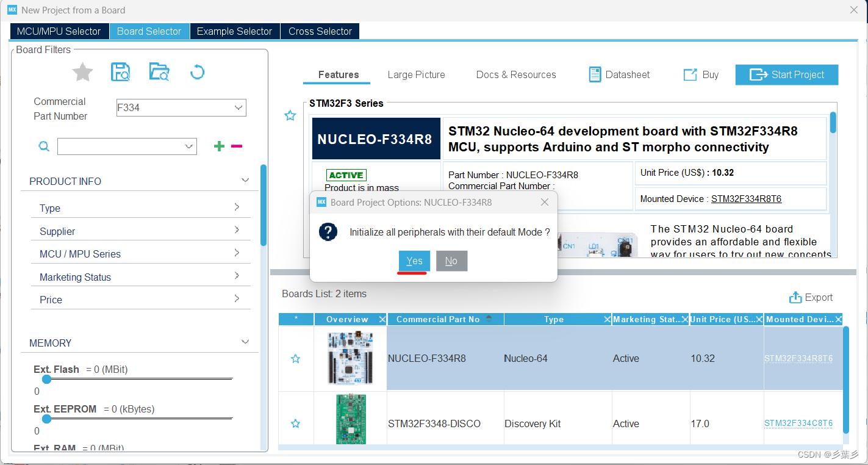868x465 pixels.
Task: Open the Cross Selector tab
Action: pos(320,31)
